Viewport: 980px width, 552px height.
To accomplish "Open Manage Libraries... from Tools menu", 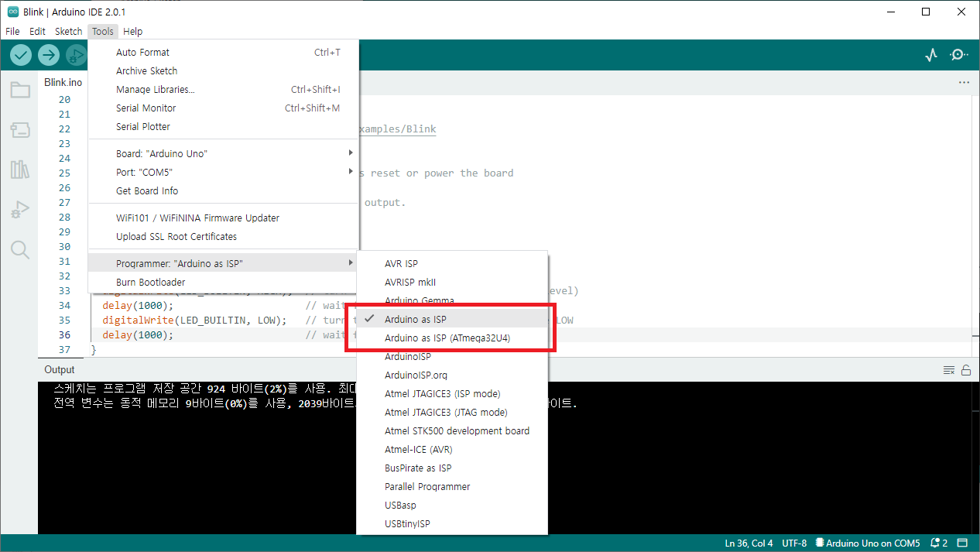I will click(224, 90).
